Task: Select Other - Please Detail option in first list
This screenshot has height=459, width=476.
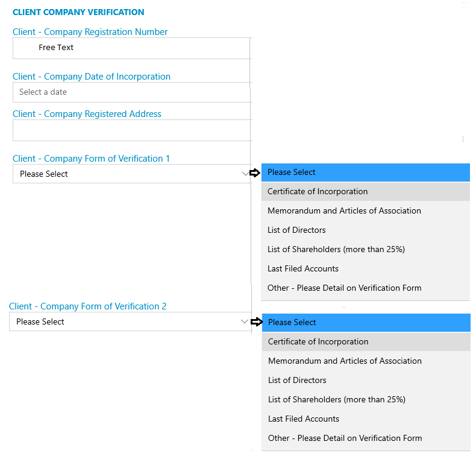Action: [x=366, y=288]
